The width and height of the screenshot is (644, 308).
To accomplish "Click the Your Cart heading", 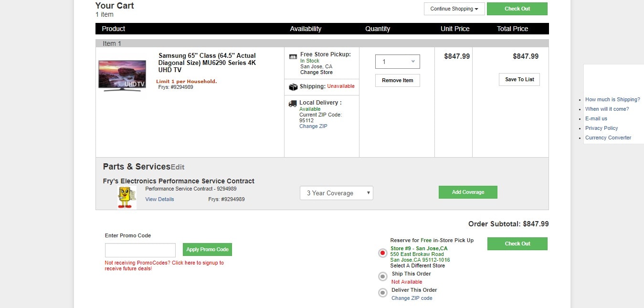I will 115,6.
